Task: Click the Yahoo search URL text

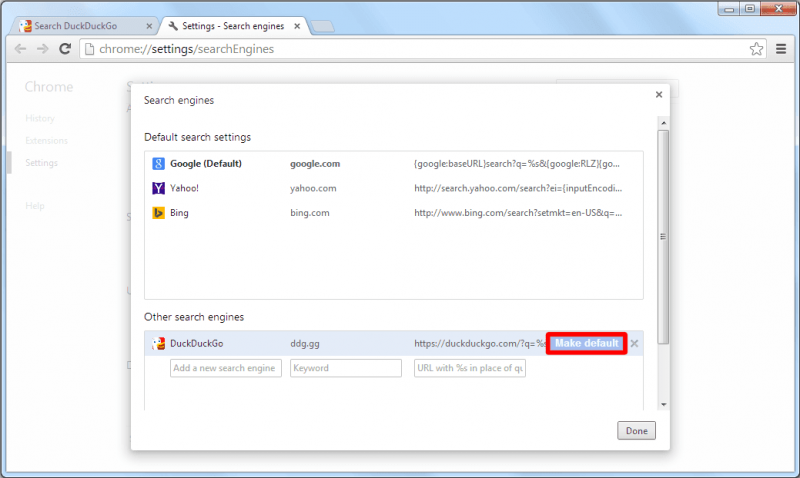Action: [518, 188]
